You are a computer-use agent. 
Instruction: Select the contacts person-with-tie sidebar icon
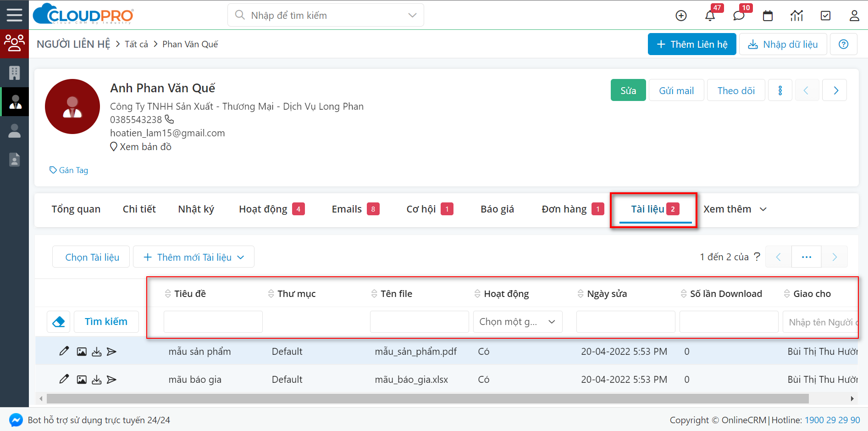point(14,101)
